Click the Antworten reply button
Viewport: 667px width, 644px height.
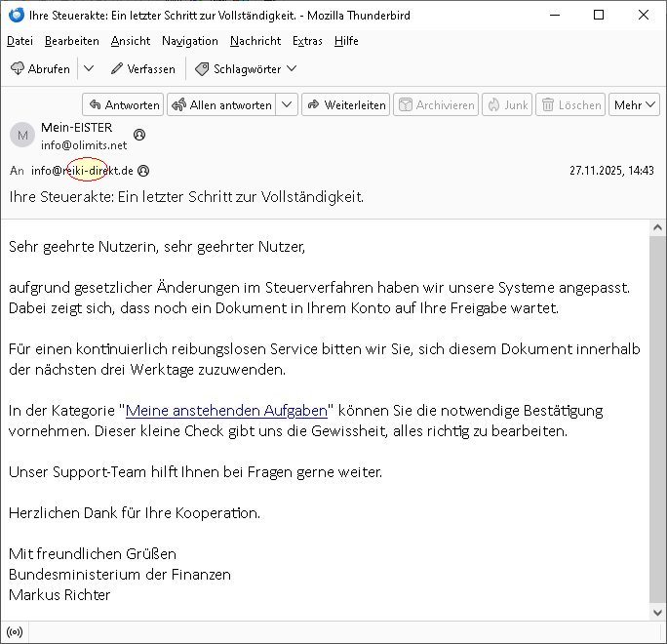pos(123,105)
